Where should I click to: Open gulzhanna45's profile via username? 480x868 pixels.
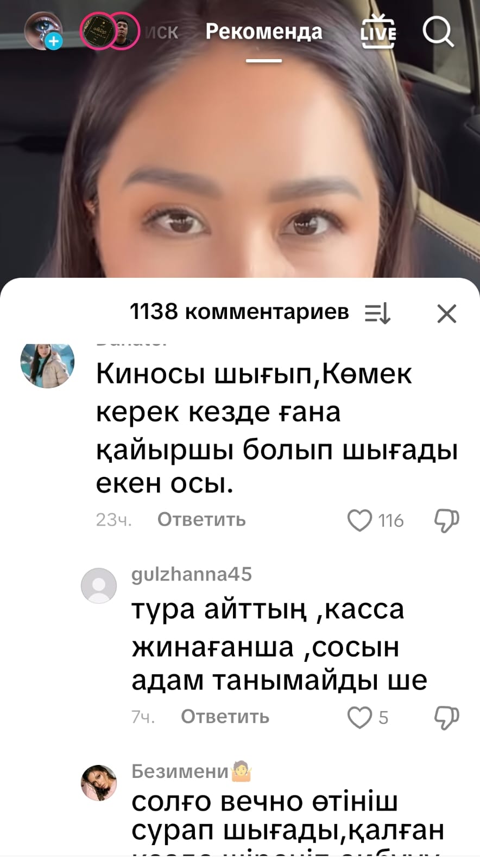tap(192, 574)
